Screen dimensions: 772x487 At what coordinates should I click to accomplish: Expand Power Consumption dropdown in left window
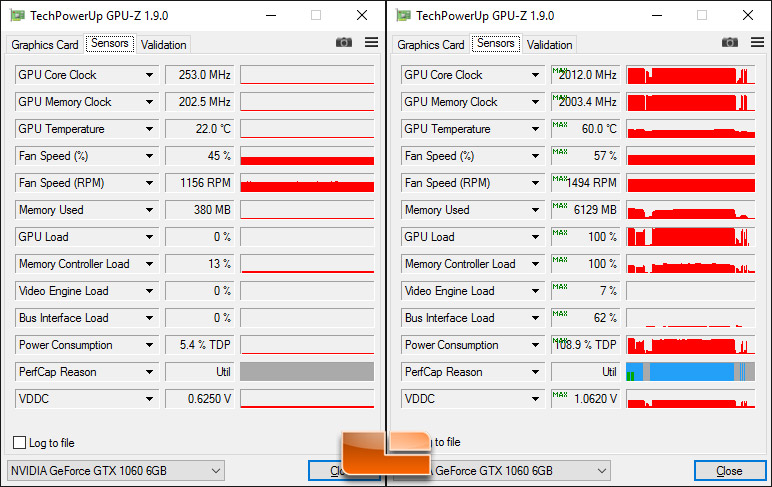pos(149,345)
